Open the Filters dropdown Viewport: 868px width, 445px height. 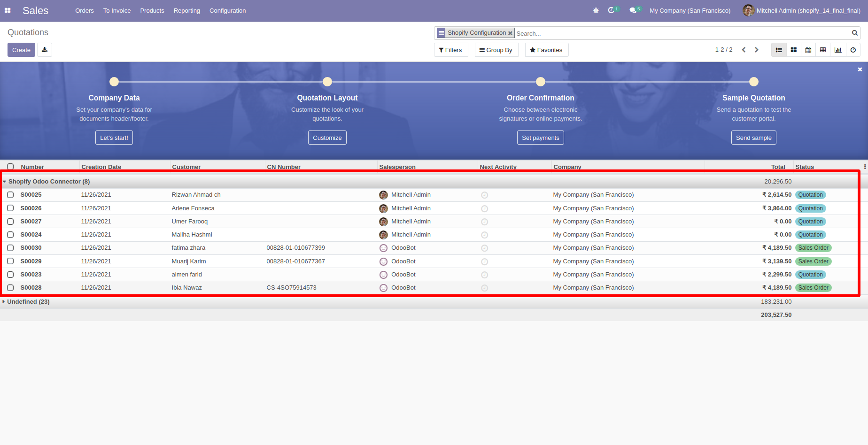(x=451, y=50)
